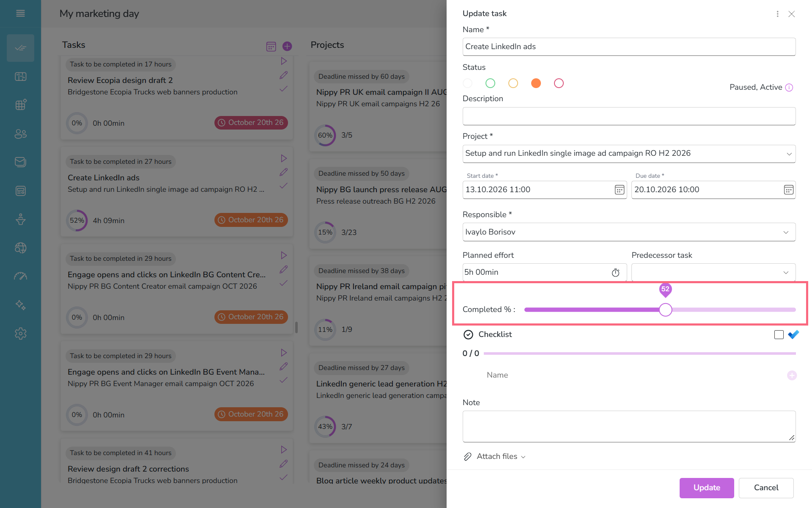Click the Tasks calendar view icon
The image size is (812, 508).
point(271,47)
